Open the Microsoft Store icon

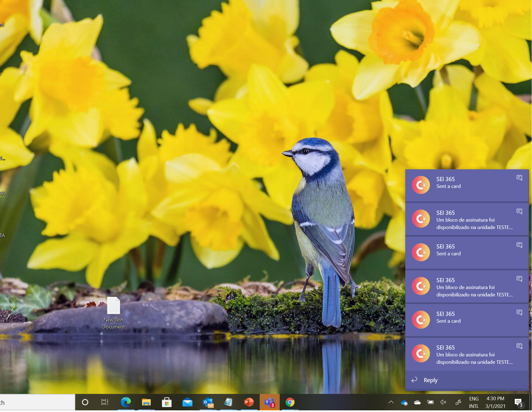[x=167, y=402]
